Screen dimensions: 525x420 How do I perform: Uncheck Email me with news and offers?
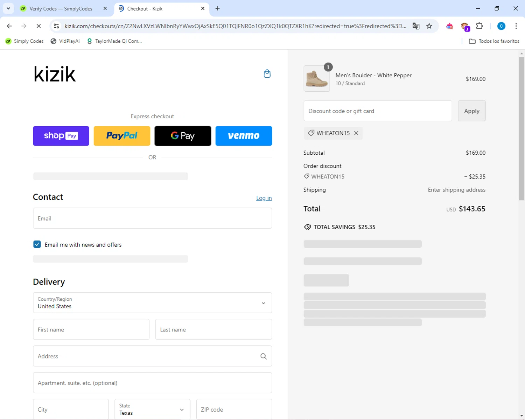point(37,244)
